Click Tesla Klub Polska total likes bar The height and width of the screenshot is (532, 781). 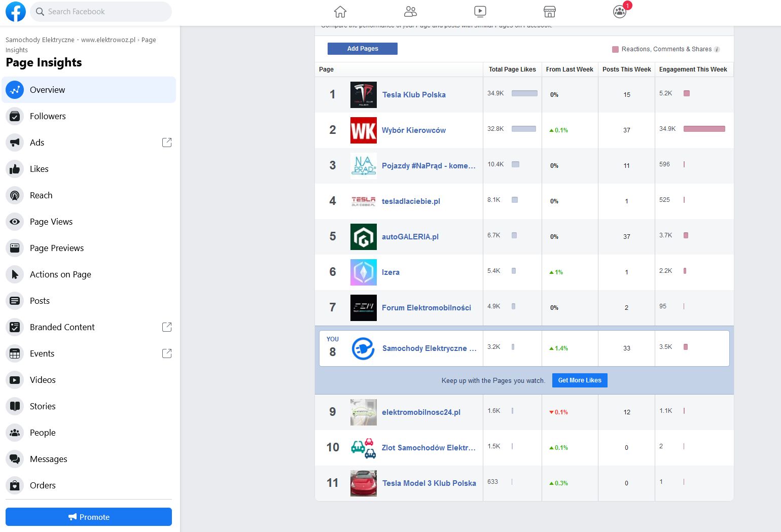click(524, 93)
